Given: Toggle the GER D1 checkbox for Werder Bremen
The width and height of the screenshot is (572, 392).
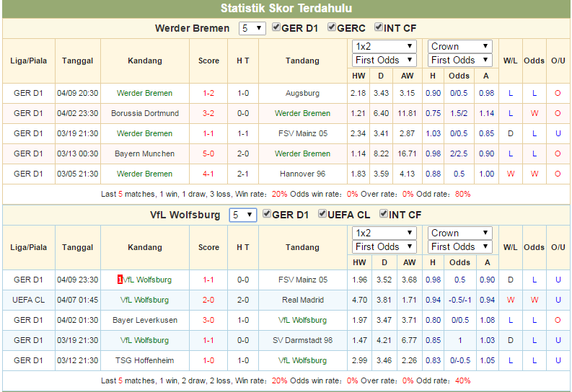Looking at the screenshot, I should [276, 27].
